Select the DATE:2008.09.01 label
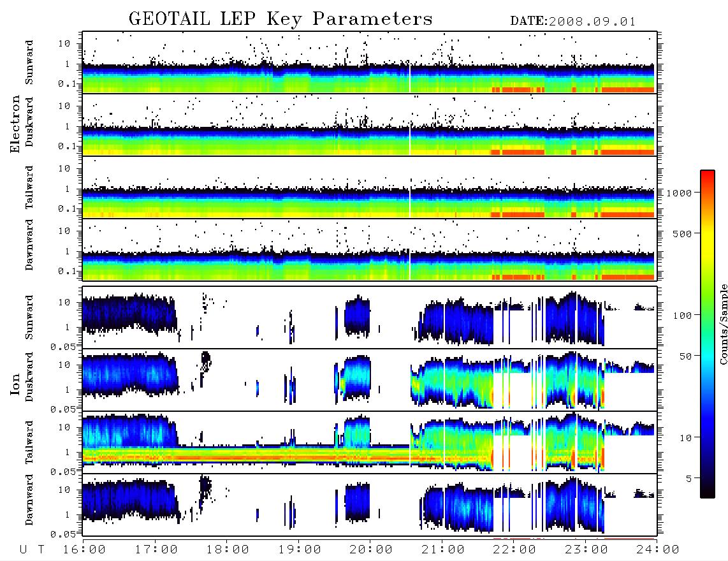This screenshot has width=728, height=561. coord(572,22)
